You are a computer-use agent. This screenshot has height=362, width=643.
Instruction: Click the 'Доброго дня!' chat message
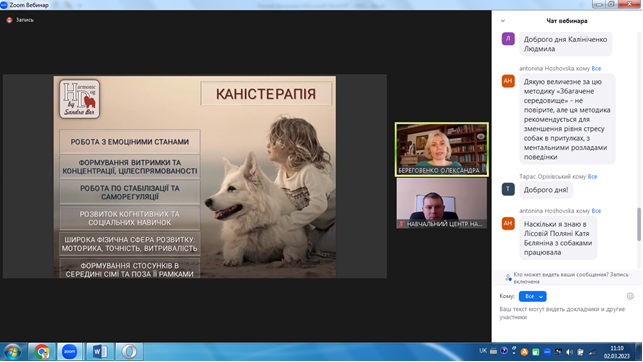(x=546, y=190)
